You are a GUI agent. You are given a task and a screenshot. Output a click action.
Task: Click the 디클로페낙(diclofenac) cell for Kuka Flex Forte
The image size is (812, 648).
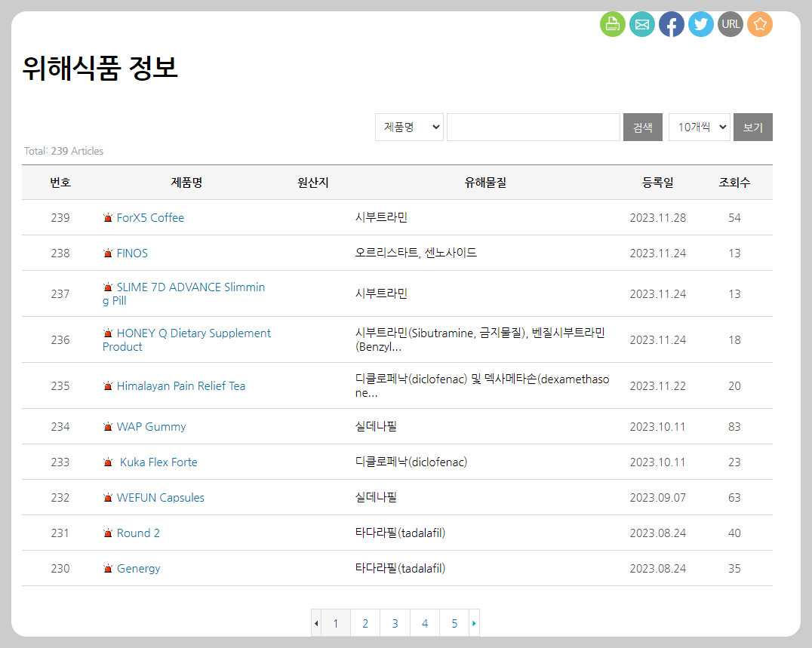point(411,462)
